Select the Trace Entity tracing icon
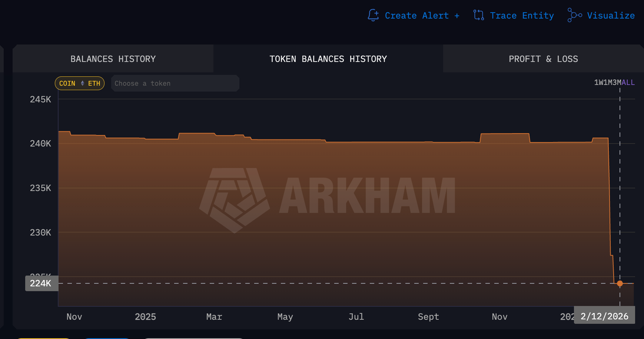The width and height of the screenshot is (644, 339). coord(478,15)
